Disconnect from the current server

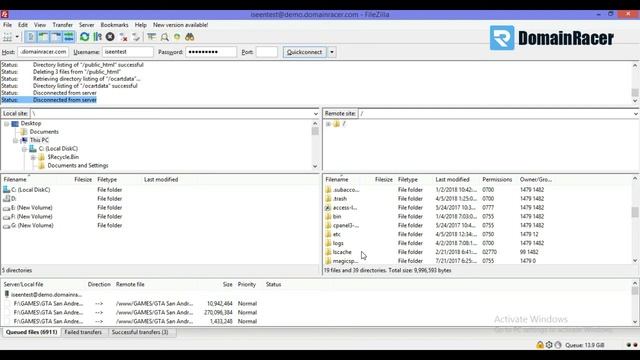(x=123, y=37)
